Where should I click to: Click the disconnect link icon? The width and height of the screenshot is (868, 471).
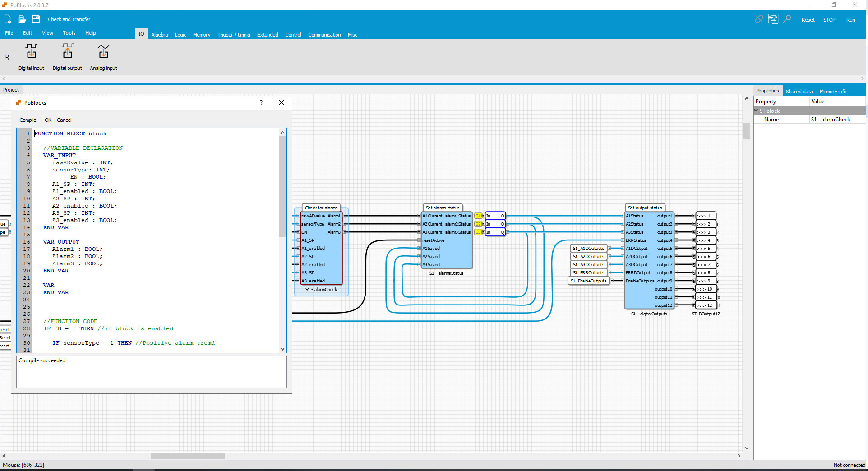pyautogui.click(x=759, y=19)
